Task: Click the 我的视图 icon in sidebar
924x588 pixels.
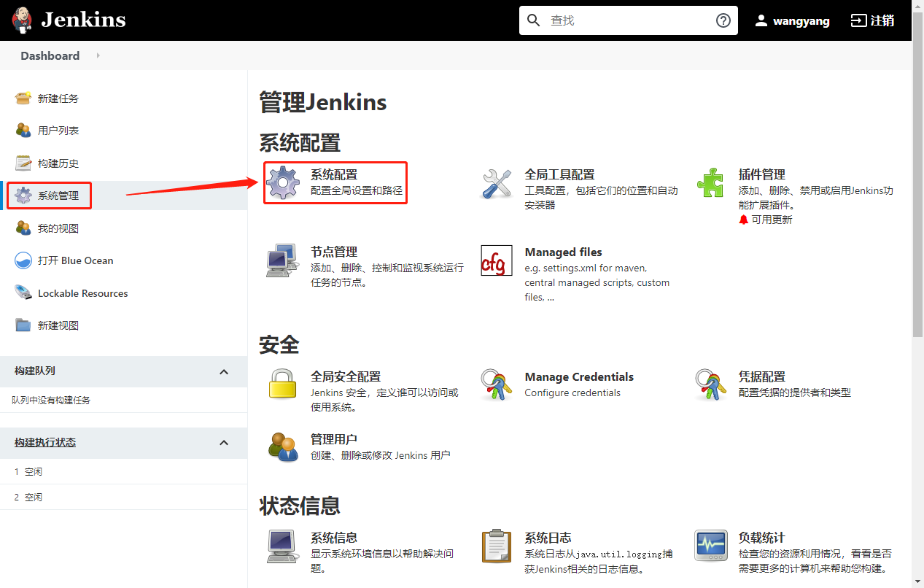Action: point(23,228)
